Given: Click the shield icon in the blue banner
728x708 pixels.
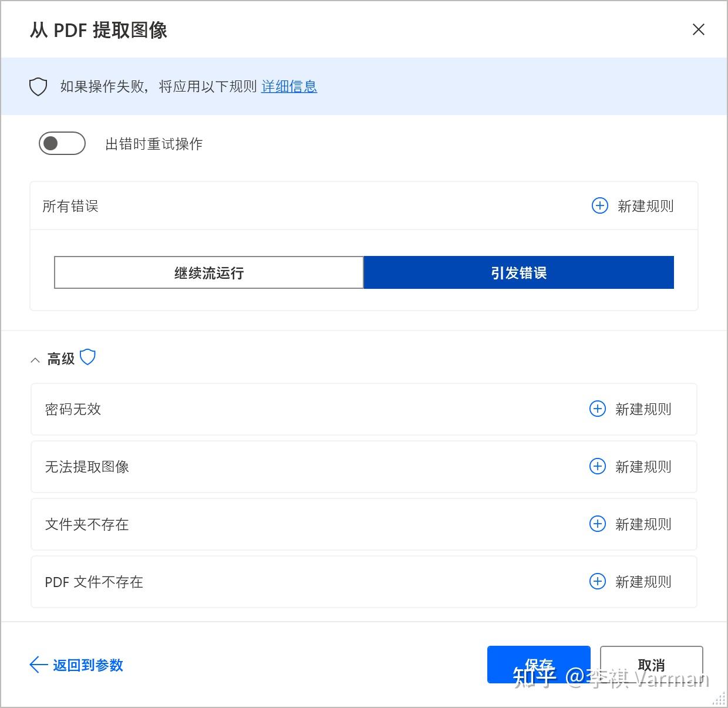Looking at the screenshot, I should coord(38,86).
